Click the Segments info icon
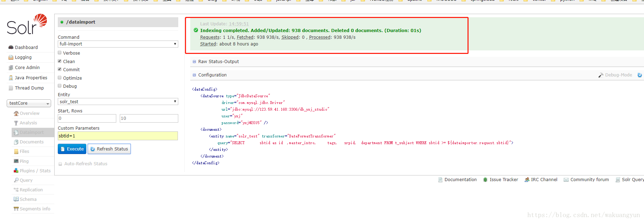644x222 pixels. coord(16,209)
